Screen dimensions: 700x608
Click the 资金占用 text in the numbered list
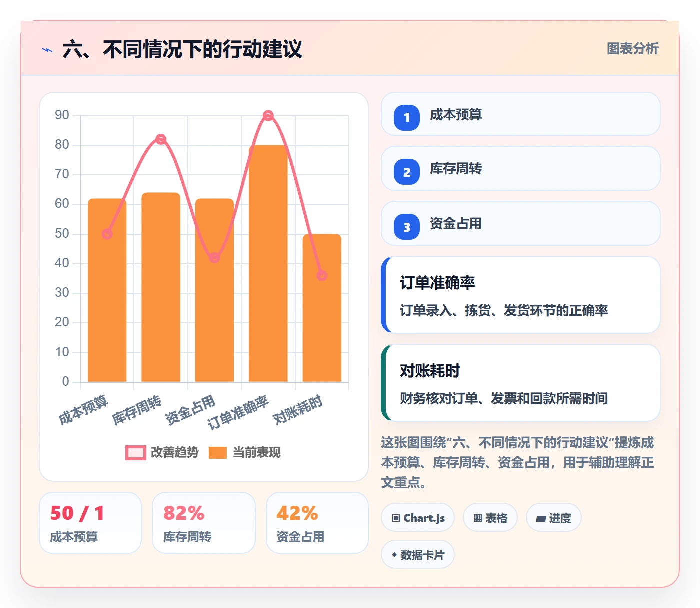coord(456,223)
